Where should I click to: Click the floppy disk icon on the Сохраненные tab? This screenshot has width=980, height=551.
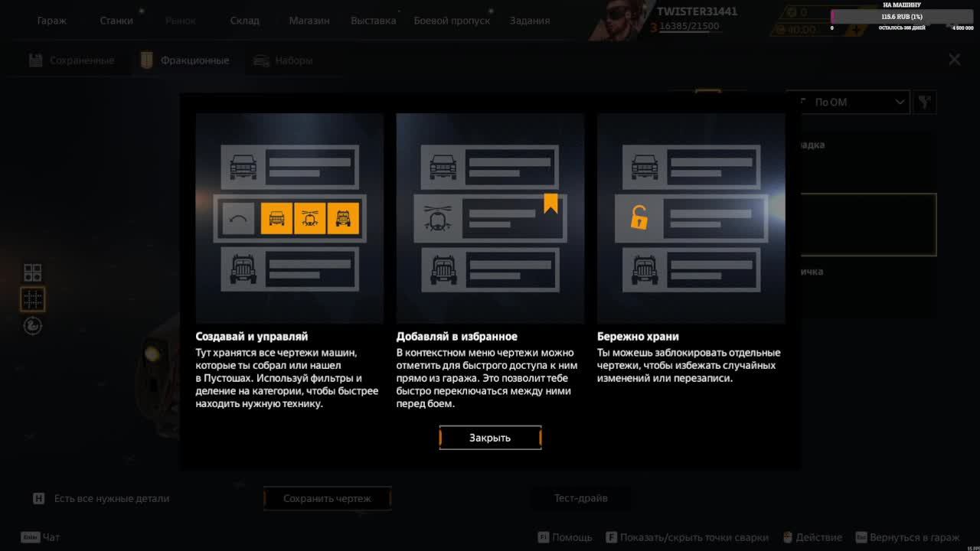point(35,60)
